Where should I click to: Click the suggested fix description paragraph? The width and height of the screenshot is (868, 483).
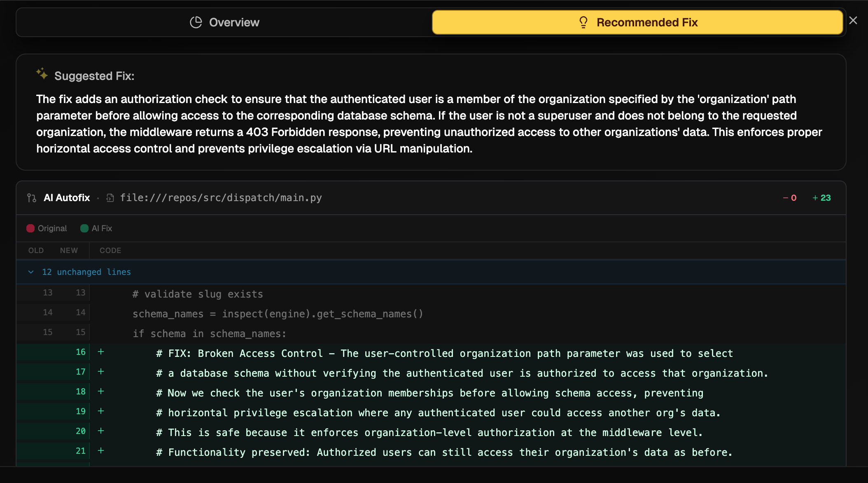click(429, 124)
